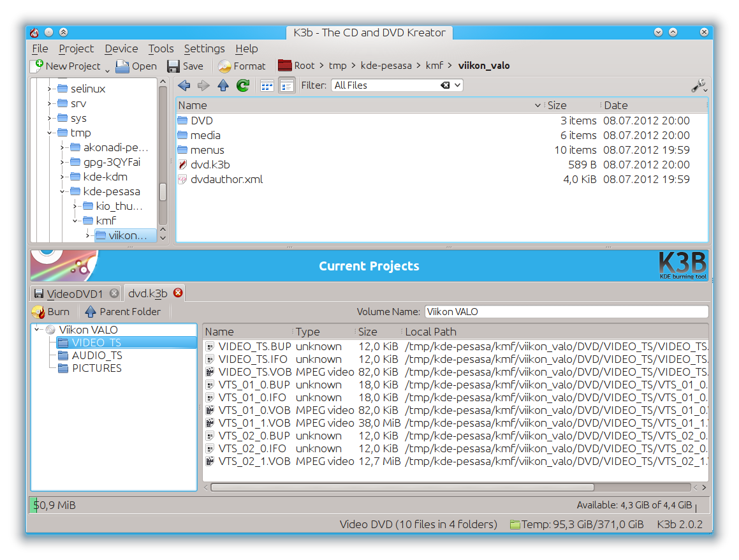Screen dimensions: 739x560
Task: Collapse the kmf folder in tree
Action: [x=75, y=221]
